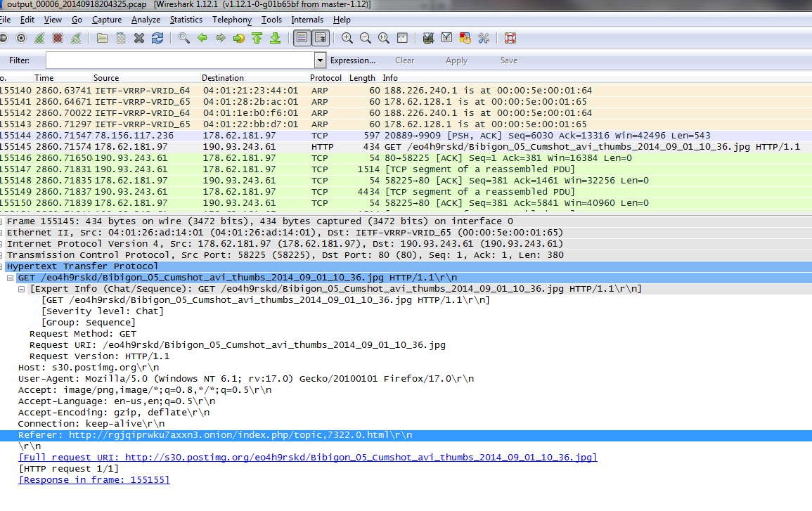Open coloring rules editor
Viewport: 812px width, 511px height.
point(465,39)
